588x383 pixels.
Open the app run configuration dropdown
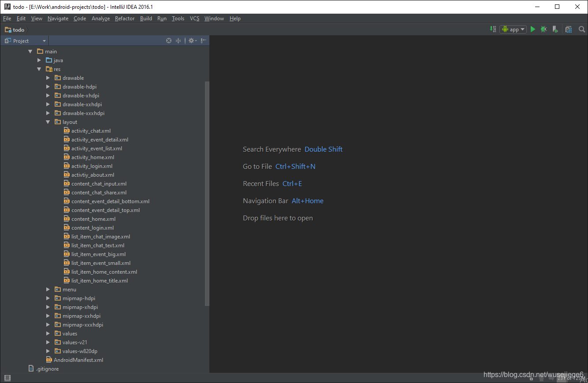pos(513,30)
